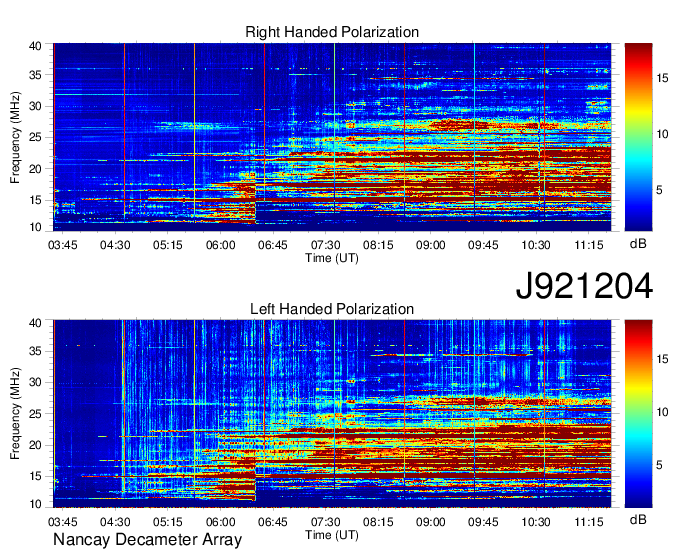Click 25 frequency tick in Left Handed panel
Viewport: 680px width, 552px height.
point(35,414)
